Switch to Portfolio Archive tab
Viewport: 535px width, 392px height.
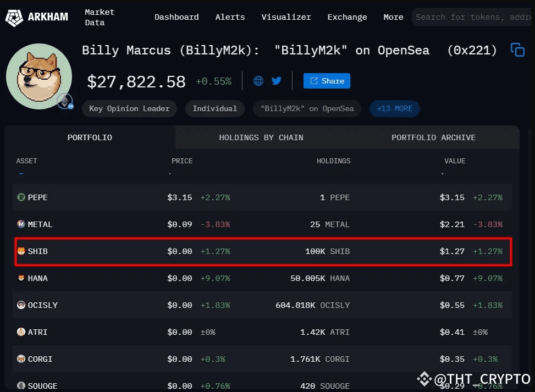[433, 137]
